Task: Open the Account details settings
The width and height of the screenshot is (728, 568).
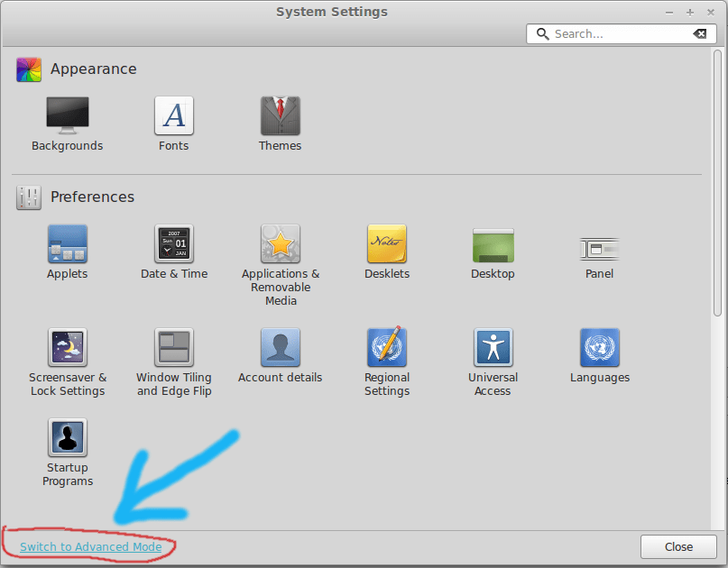Action: 280,347
